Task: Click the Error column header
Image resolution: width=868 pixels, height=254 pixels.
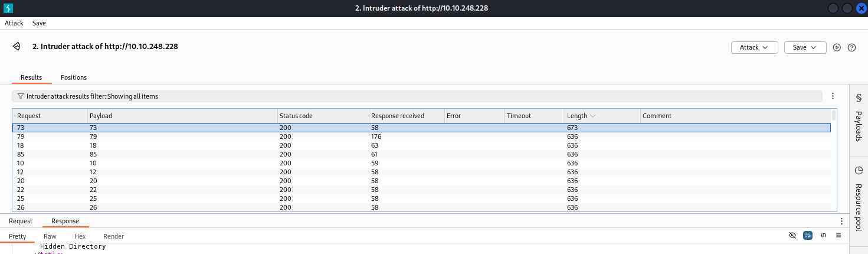Action: coord(474,116)
